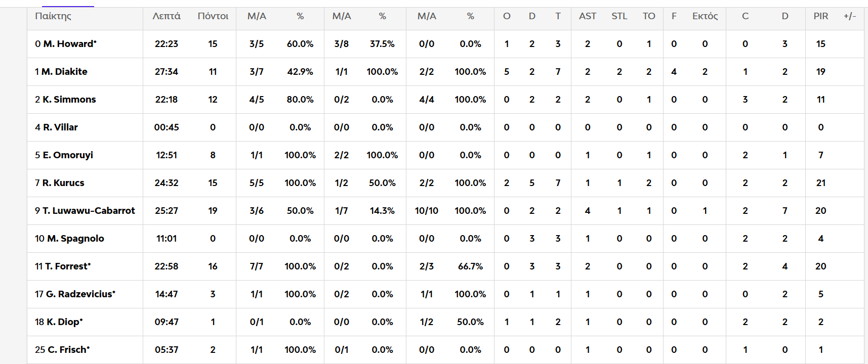
Task: Sort by the PIR column
Action: pyautogui.click(x=821, y=16)
